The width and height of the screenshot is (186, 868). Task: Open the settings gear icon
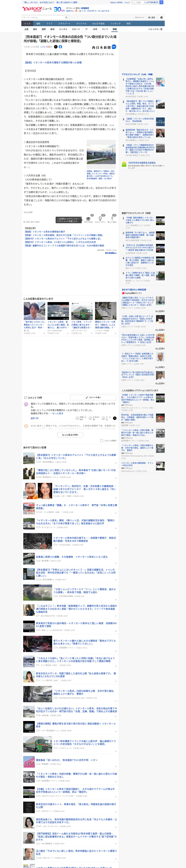tap(161, 18)
